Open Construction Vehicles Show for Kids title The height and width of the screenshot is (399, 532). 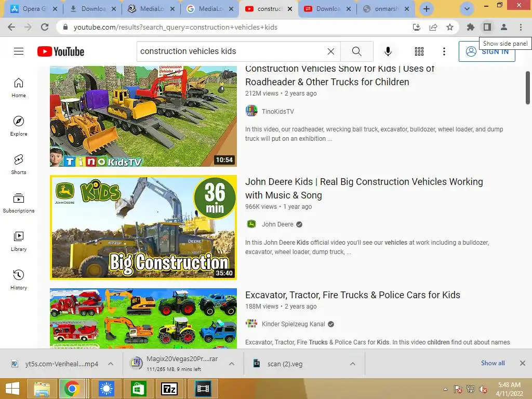[340, 75]
